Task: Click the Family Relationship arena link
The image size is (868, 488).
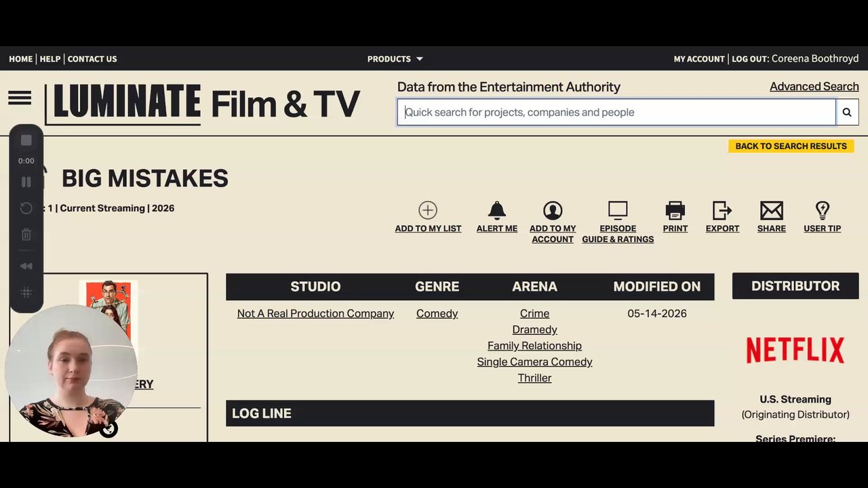Action: 534,346
